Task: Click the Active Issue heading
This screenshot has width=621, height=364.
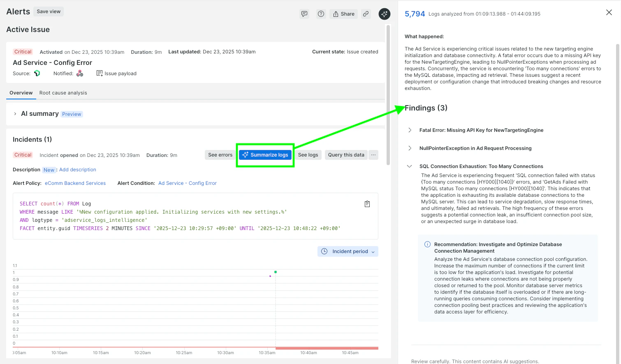Action: 28,30
